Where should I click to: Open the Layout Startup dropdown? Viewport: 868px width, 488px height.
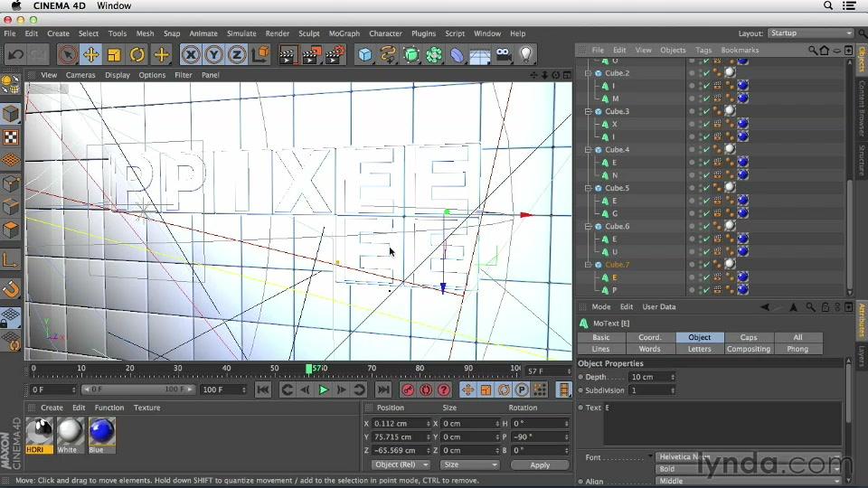[x=811, y=33]
